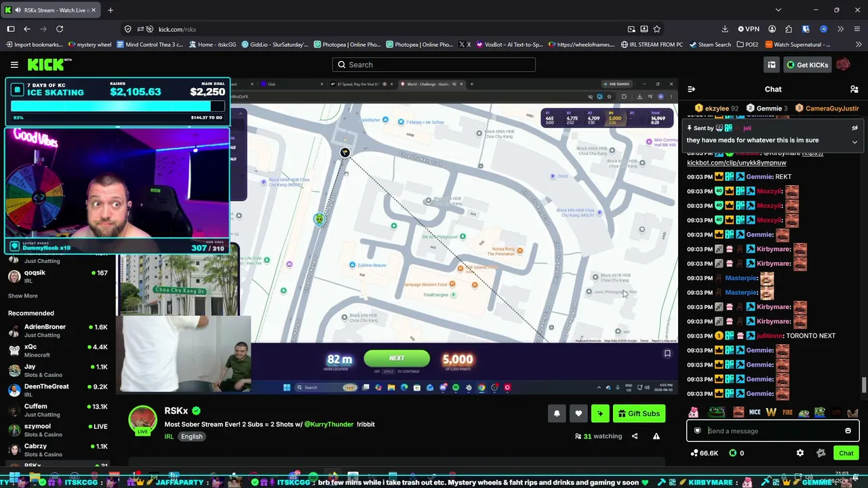Open a new browser tab
Screen dimensions: 868x488
pos(111,10)
